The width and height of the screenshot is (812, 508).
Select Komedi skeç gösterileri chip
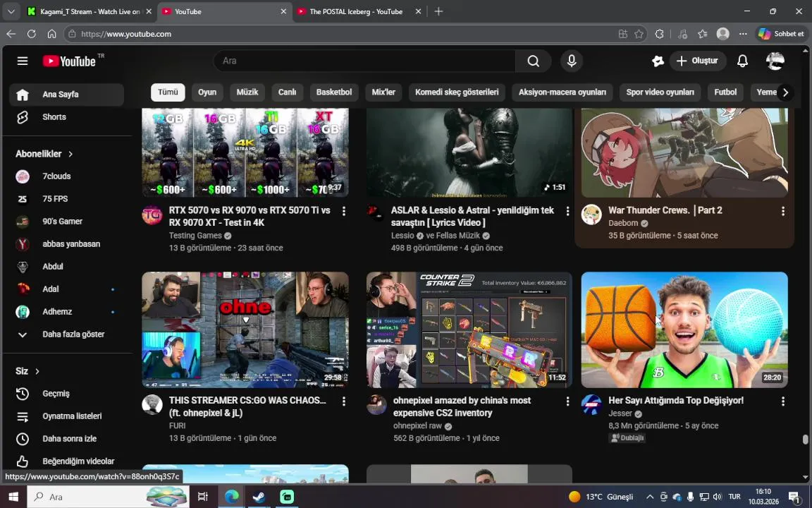tap(457, 92)
